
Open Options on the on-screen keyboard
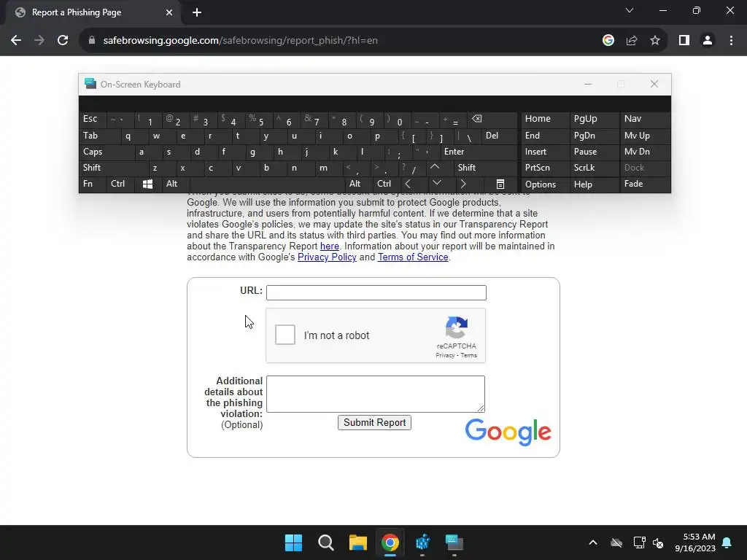pyautogui.click(x=546, y=184)
